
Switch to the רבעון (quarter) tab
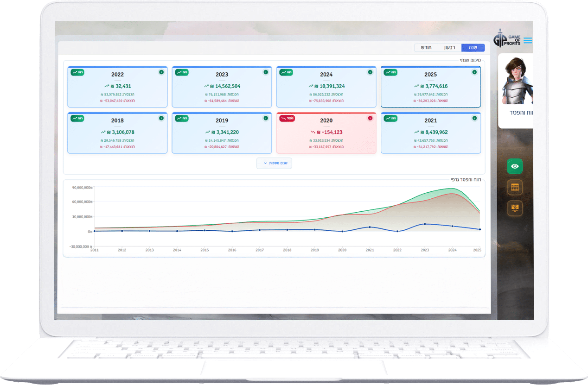449,48
